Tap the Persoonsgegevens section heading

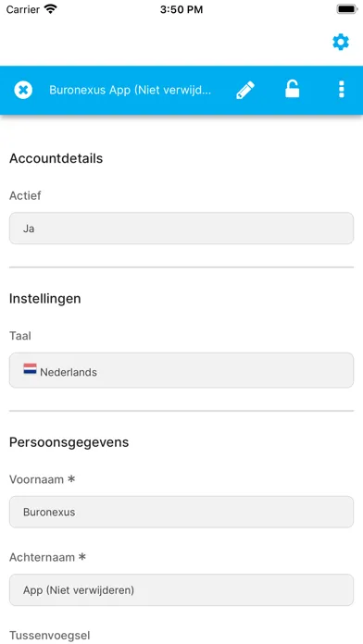(69, 442)
